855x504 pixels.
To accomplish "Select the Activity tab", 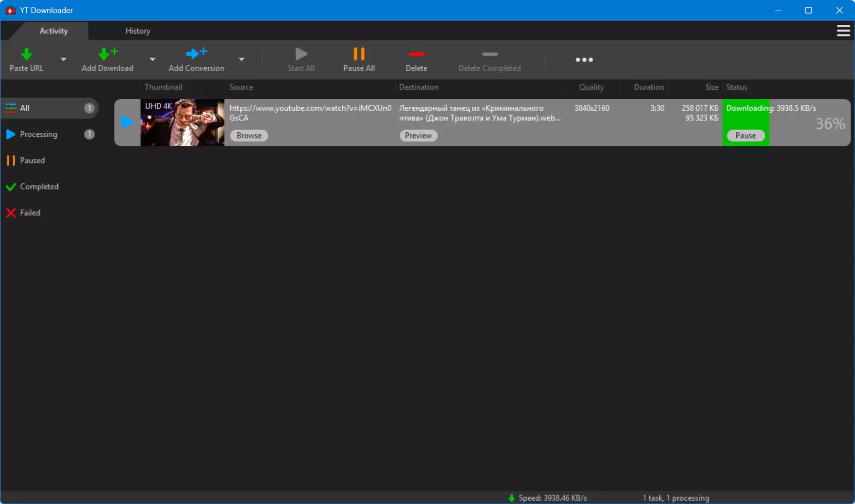I will pyautogui.click(x=53, y=31).
